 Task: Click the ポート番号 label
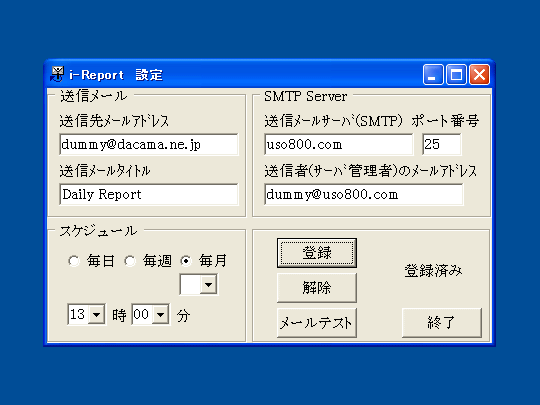pos(445,121)
